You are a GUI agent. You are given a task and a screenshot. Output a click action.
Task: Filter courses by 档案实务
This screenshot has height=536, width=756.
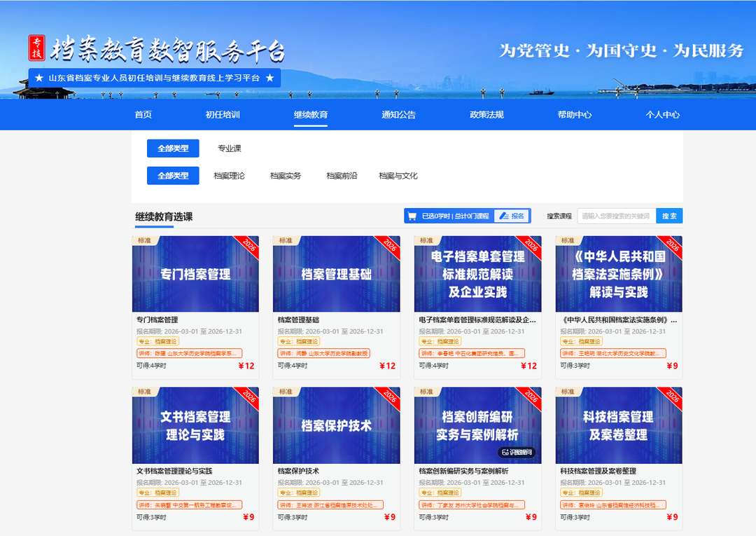point(286,176)
